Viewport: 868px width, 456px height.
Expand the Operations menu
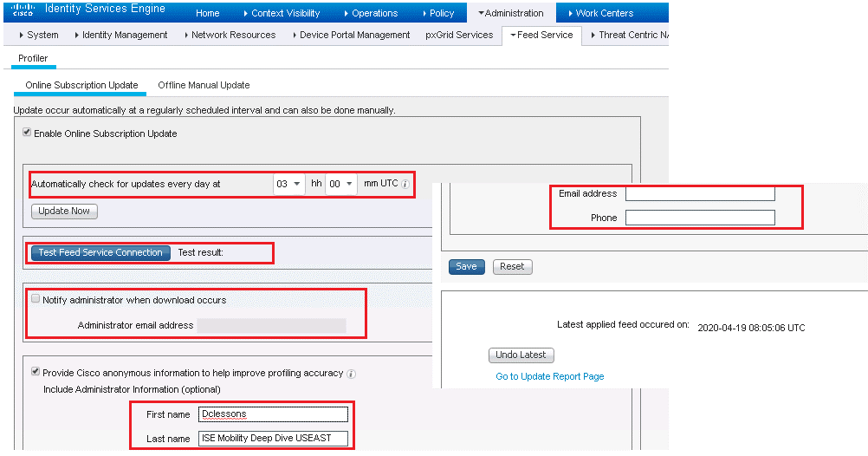click(371, 13)
